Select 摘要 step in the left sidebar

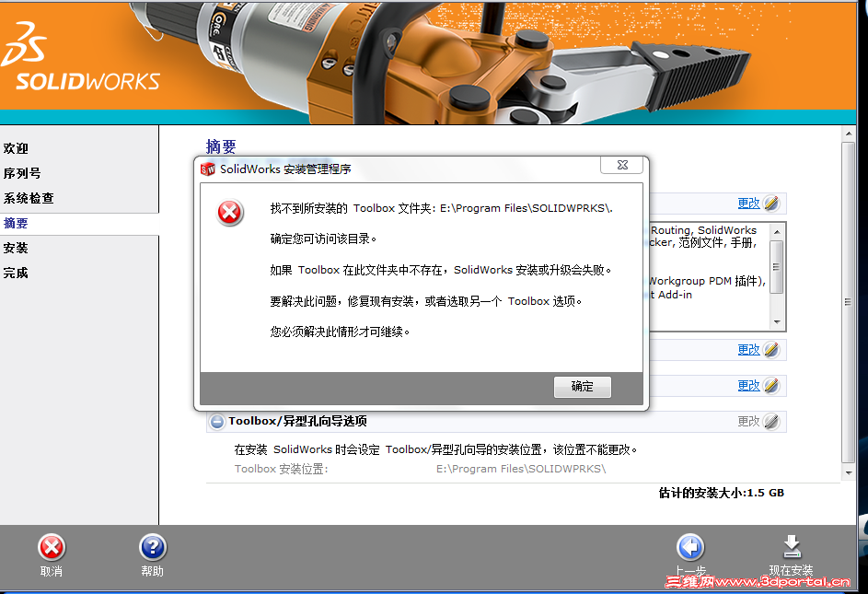pos(16,223)
